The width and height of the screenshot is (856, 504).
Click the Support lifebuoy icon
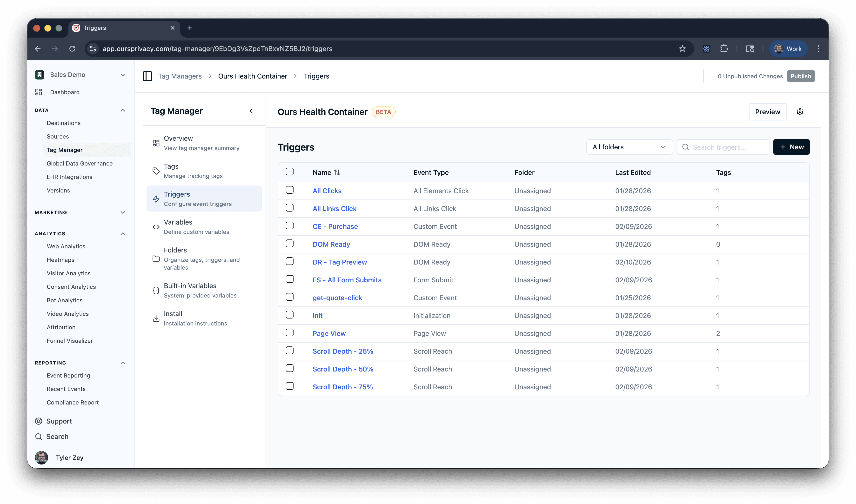(39, 421)
